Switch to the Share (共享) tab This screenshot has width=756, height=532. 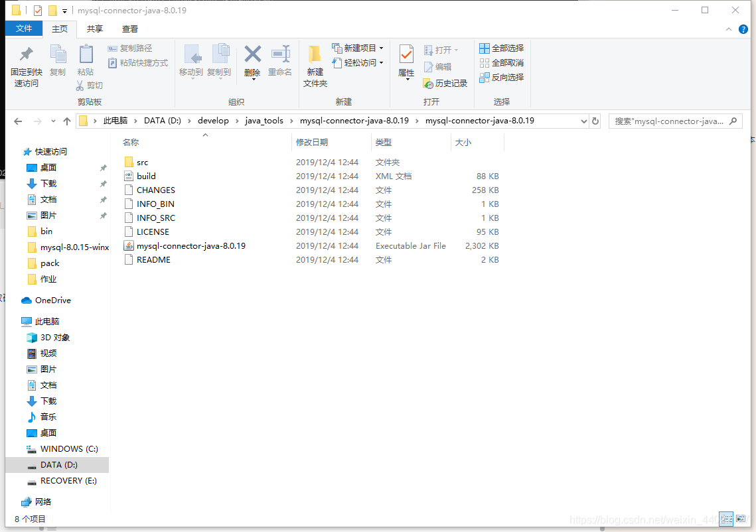pos(94,29)
